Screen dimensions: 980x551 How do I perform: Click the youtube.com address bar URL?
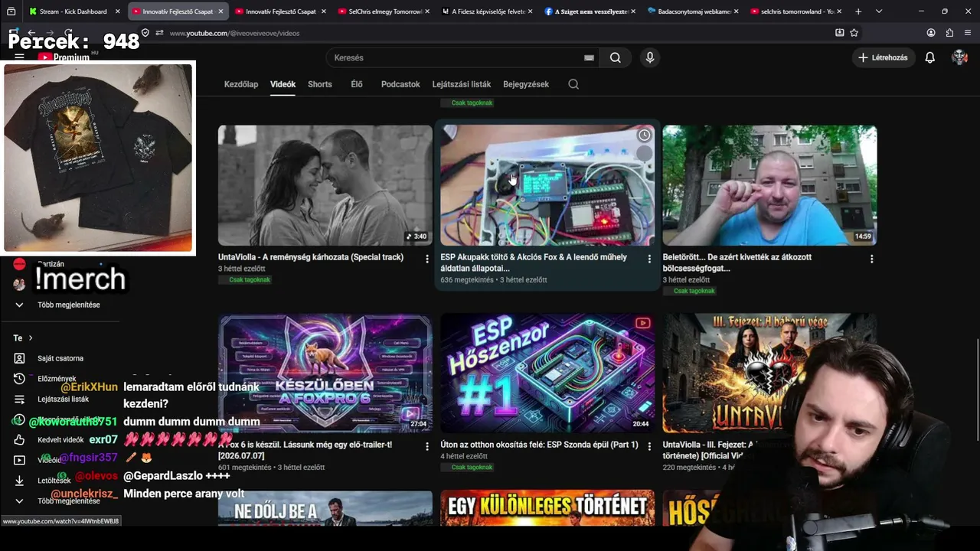(234, 33)
